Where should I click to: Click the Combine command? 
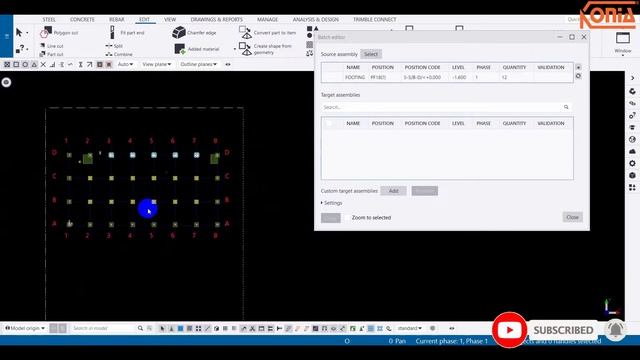click(119, 54)
